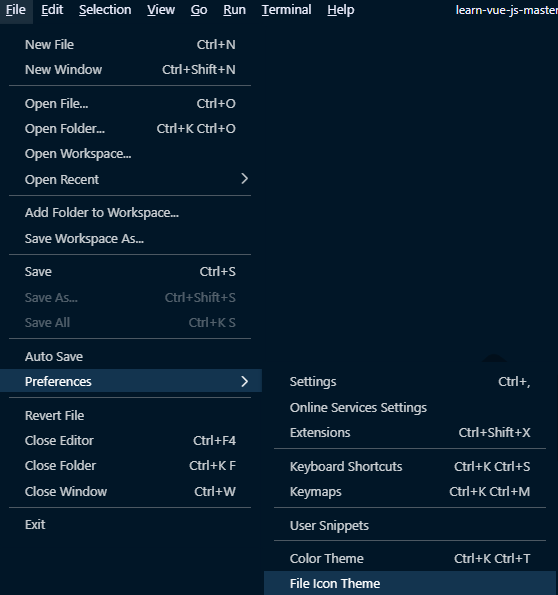Select Open File... menu entry
The image size is (558, 595).
point(130,104)
